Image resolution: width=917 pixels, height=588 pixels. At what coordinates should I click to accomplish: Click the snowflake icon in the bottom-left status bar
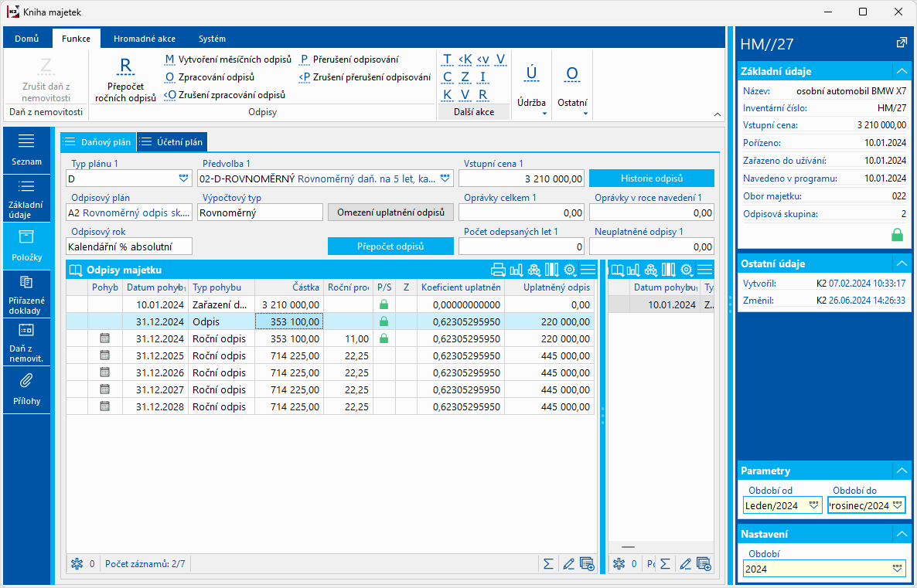click(x=77, y=563)
